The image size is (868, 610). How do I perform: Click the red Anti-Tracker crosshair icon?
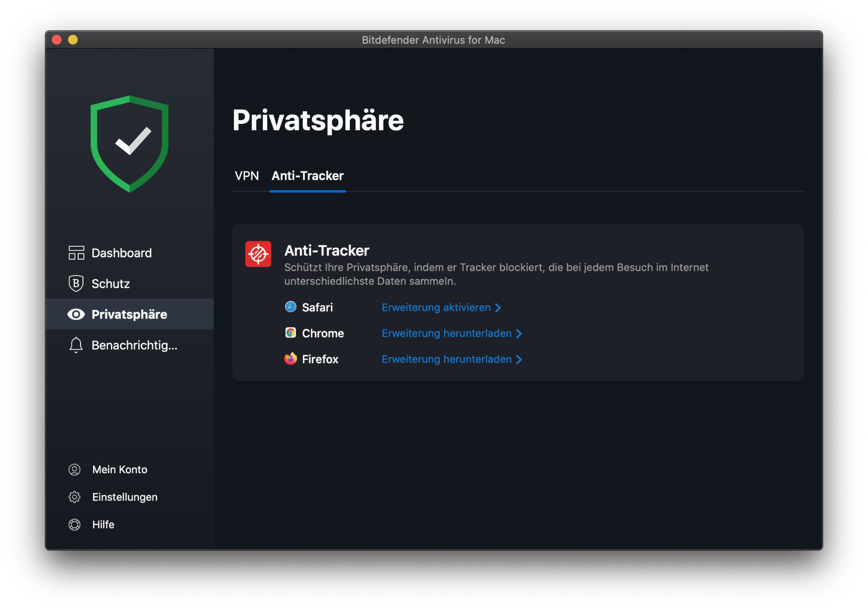[x=258, y=254]
